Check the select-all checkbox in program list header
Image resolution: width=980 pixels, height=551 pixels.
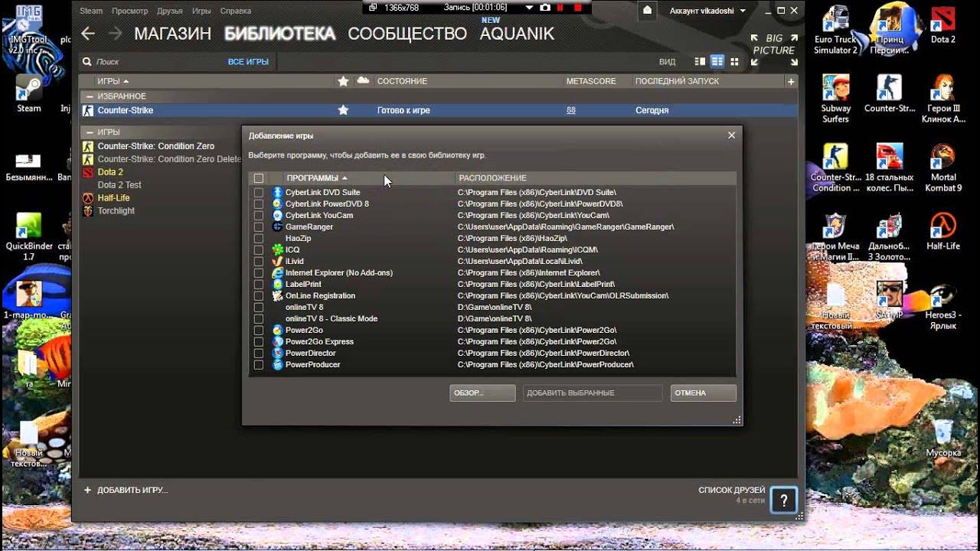(x=259, y=178)
